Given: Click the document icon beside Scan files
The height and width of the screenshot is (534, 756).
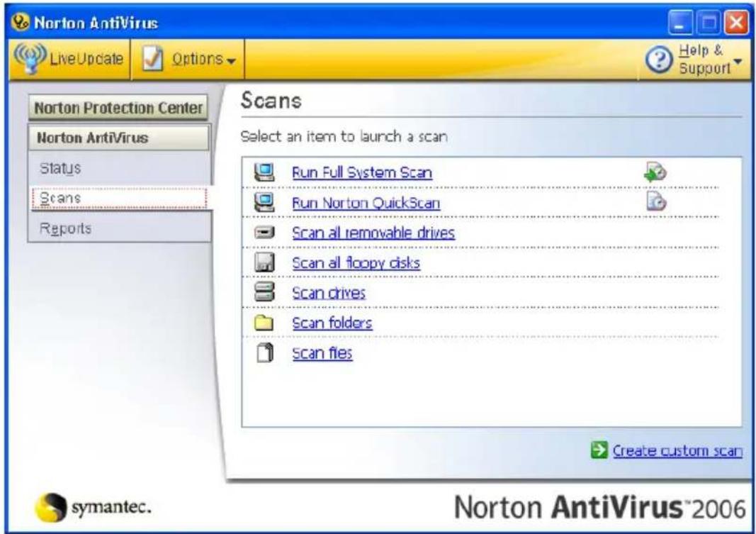Looking at the screenshot, I should click(265, 352).
